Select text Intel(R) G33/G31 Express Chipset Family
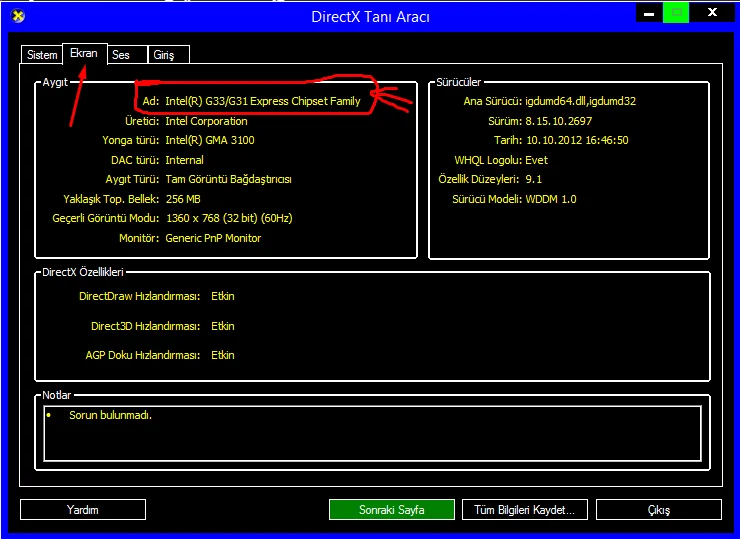Image resolution: width=740 pixels, height=539 pixels. click(263, 101)
